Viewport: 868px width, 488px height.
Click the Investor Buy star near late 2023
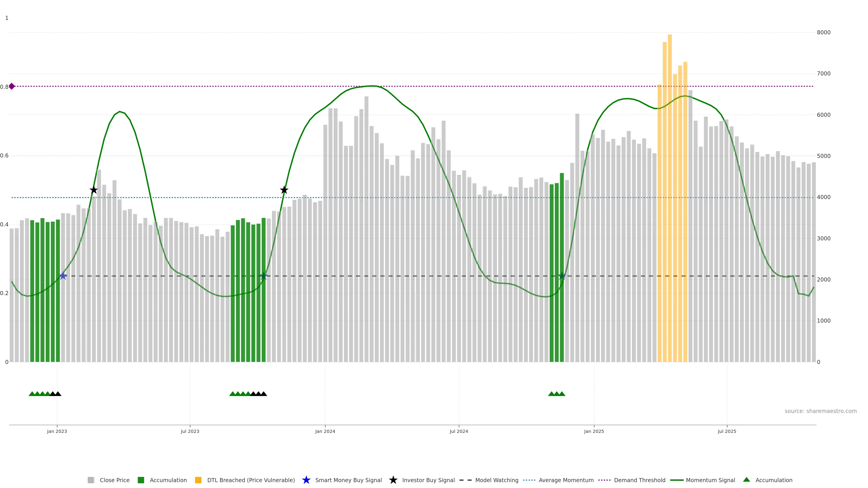[284, 190]
